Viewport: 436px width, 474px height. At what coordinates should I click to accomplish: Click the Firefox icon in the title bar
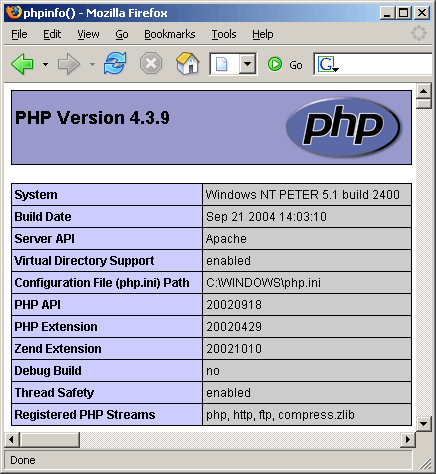coord(14,13)
